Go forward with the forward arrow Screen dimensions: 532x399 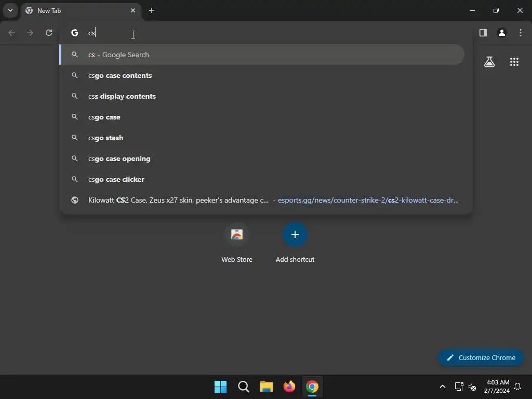tap(30, 33)
